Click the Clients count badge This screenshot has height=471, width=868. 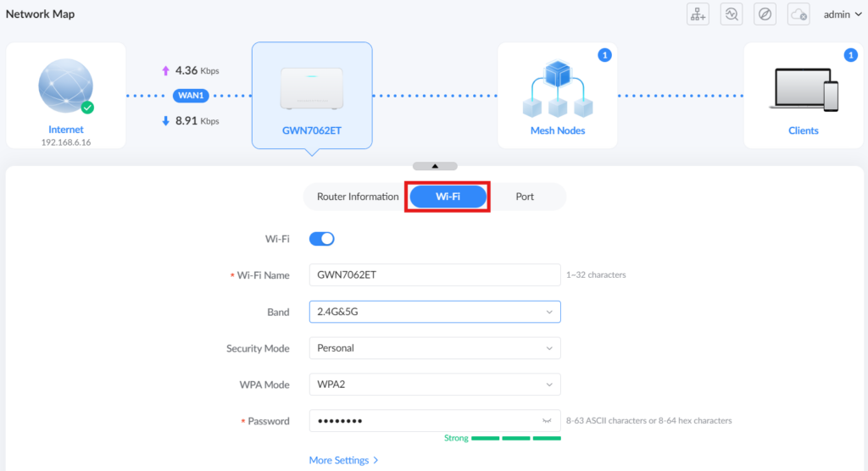[x=850, y=55]
